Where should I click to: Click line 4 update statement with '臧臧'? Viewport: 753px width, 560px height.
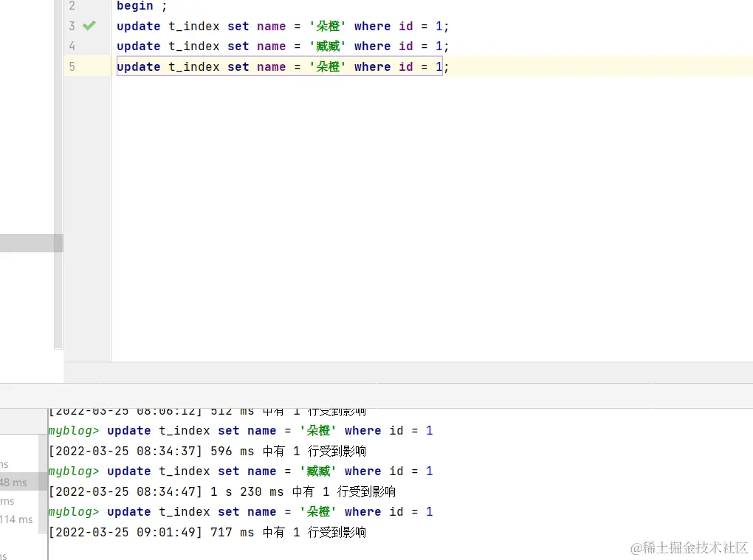click(x=282, y=46)
